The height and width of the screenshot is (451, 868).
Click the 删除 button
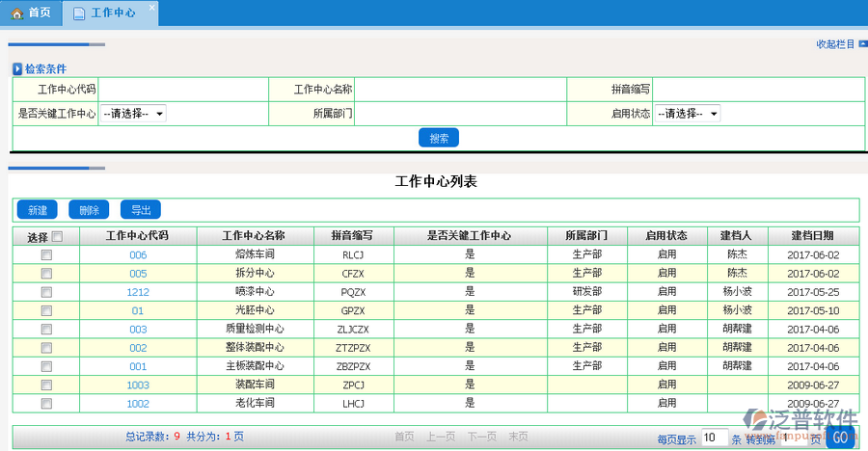click(90, 210)
